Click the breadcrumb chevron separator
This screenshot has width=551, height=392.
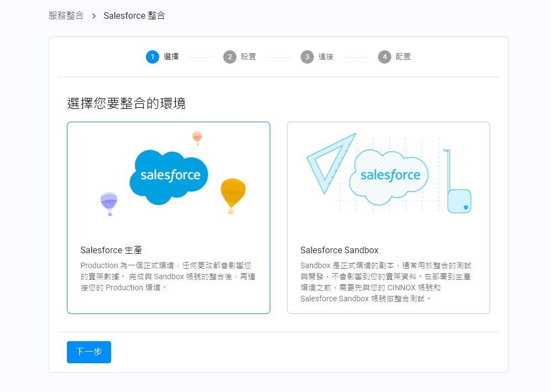click(94, 16)
